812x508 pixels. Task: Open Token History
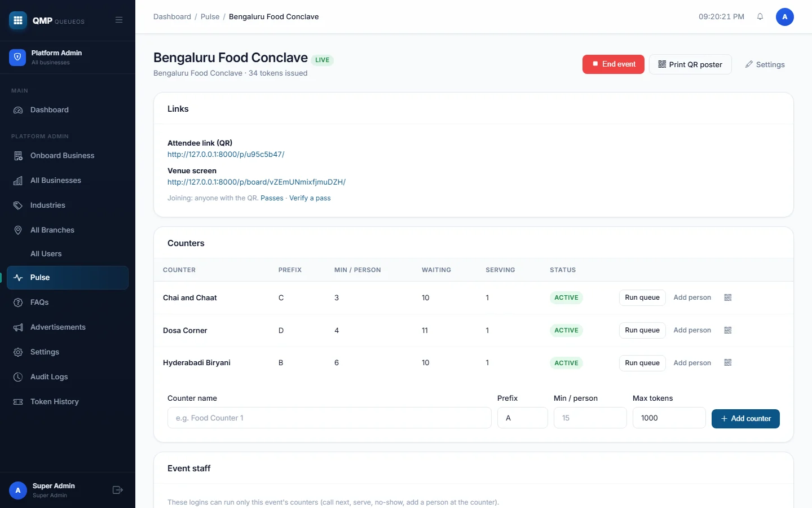click(68, 402)
